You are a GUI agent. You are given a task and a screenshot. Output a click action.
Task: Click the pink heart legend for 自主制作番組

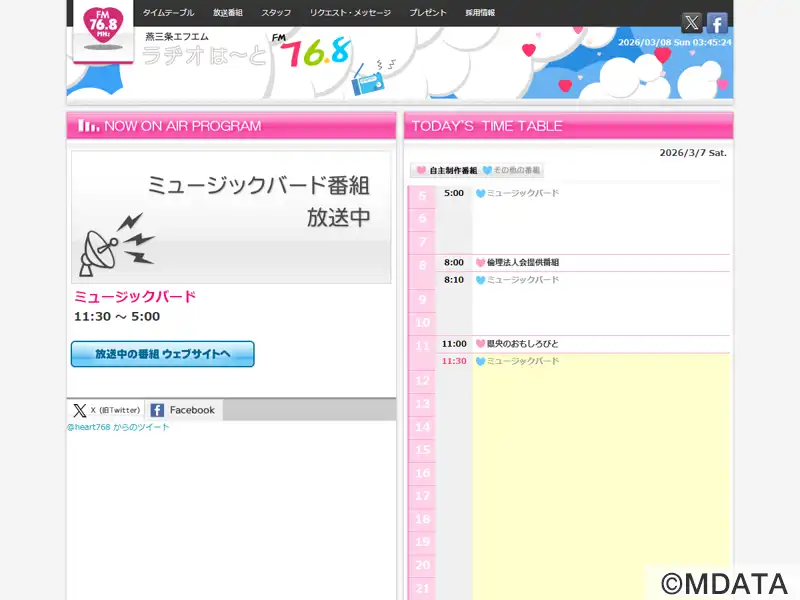pos(421,171)
